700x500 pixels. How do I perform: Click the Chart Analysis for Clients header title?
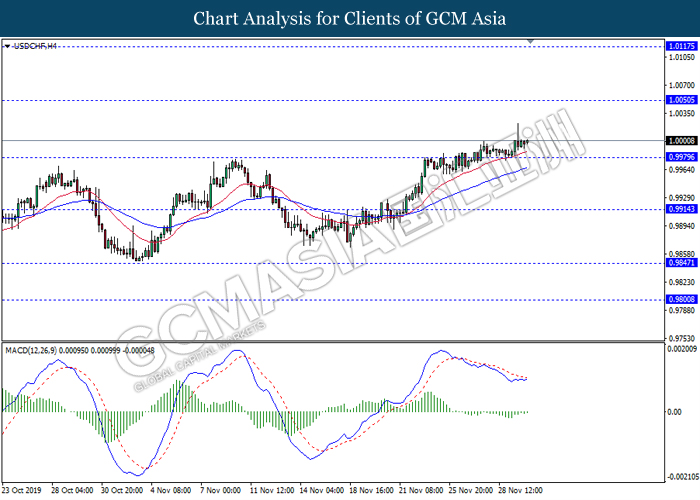(x=350, y=18)
